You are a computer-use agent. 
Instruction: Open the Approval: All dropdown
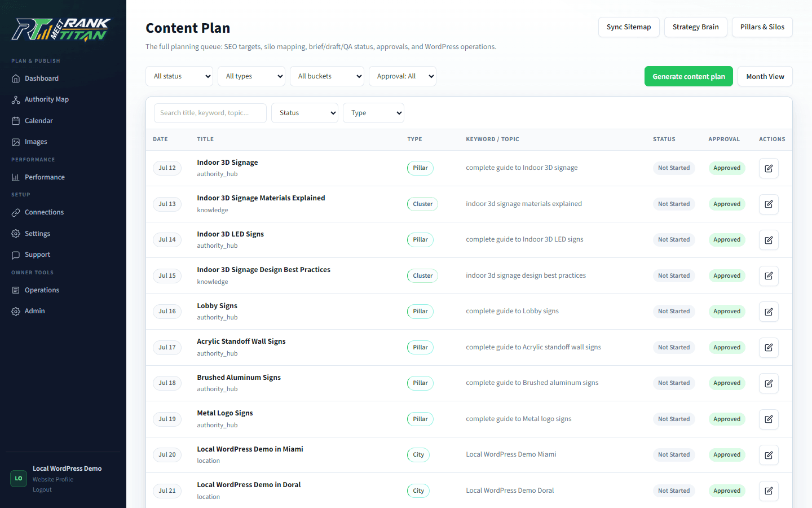pyautogui.click(x=403, y=76)
